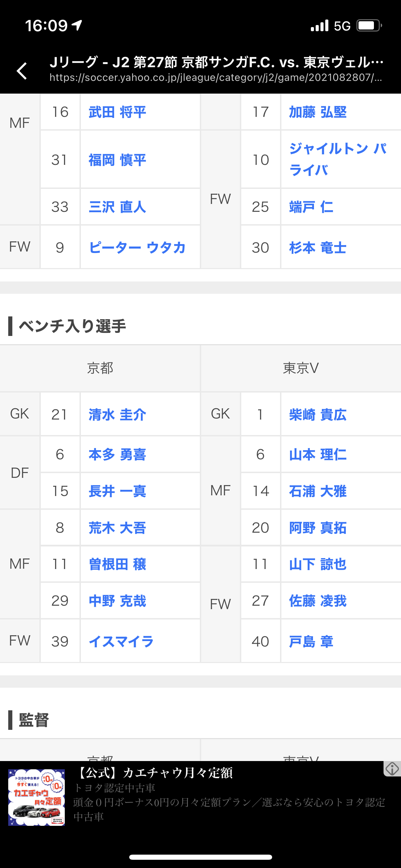Open 杉本 竜士 player profile
401x868 pixels.
318,248
